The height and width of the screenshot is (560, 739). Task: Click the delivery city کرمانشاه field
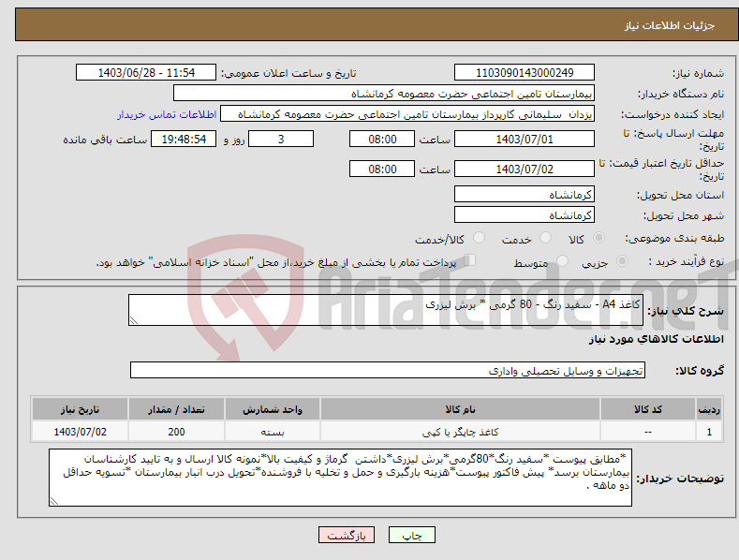tap(525, 215)
